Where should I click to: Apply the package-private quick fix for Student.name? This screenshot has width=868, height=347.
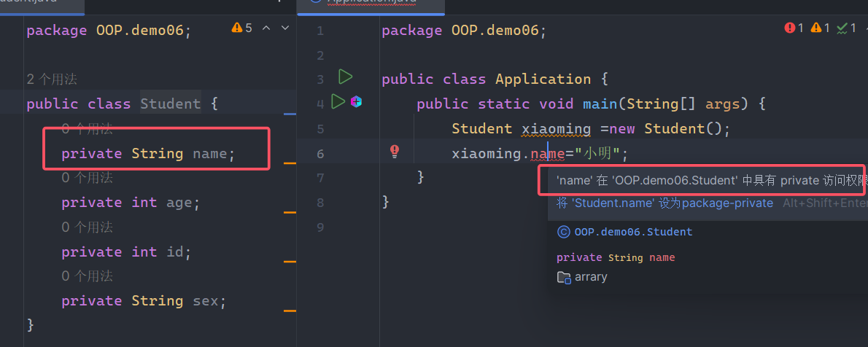664,203
